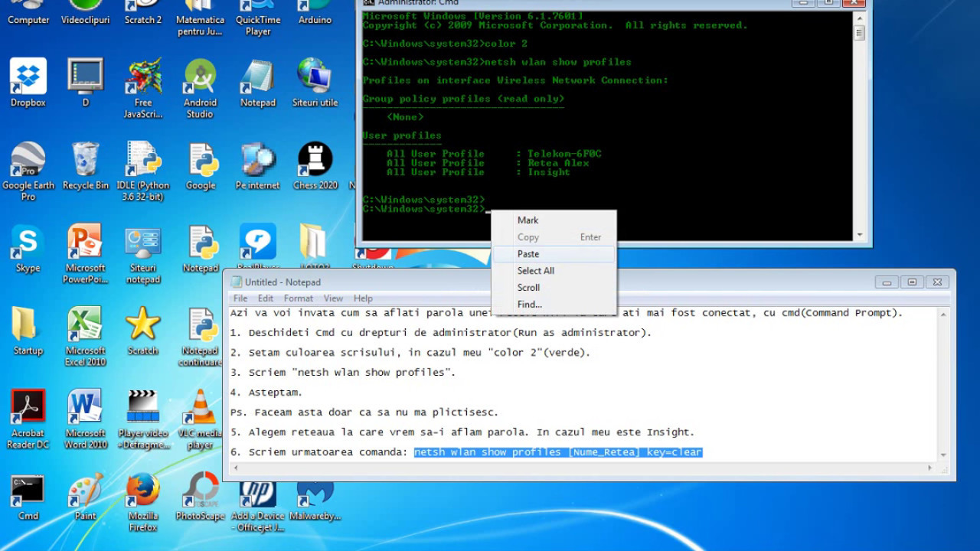Open Notepad File menu
Viewport: 980px width, 551px height.
[x=240, y=298]
